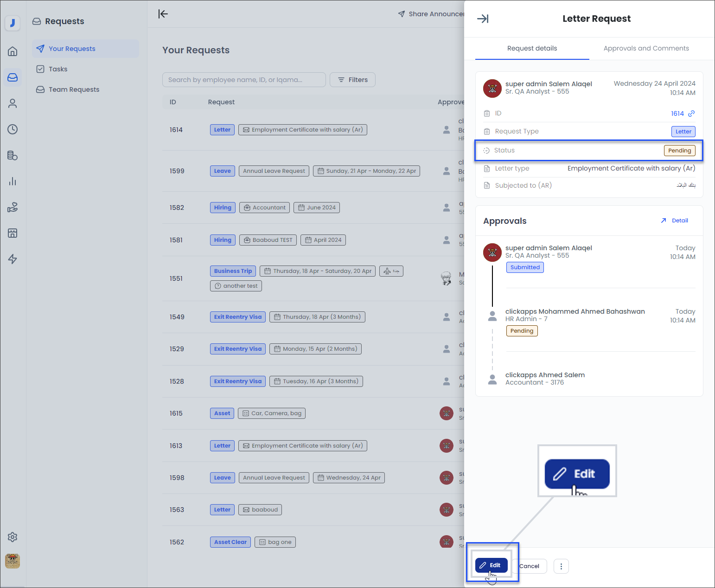Click the Share Announcement icon
Viewport: 715px width, 588px height.
[x=402, y=14]
